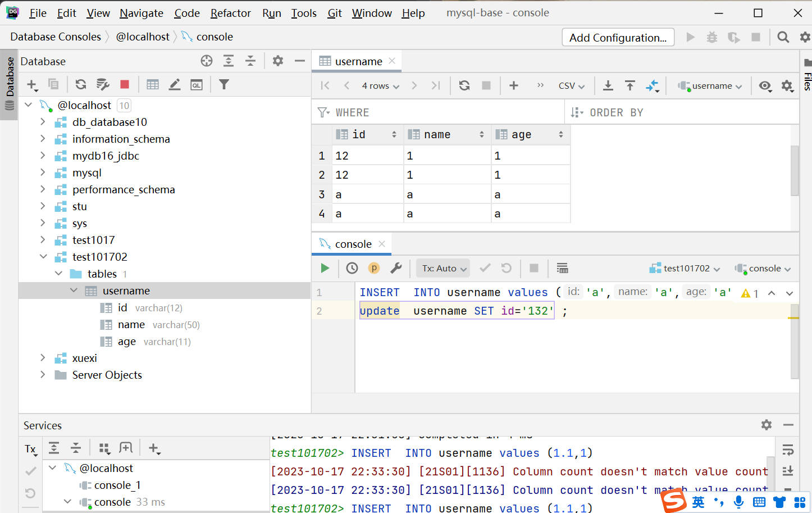Click the upload import icon in grid toolbar
Viewport: 812px width, 513px height.
click(x=630, y=85)
